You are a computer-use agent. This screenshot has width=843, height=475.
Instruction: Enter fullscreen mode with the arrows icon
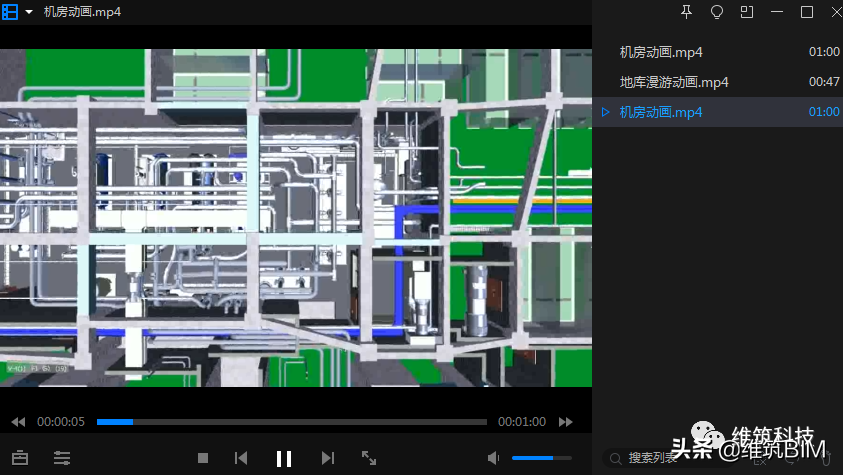[369, 458]
